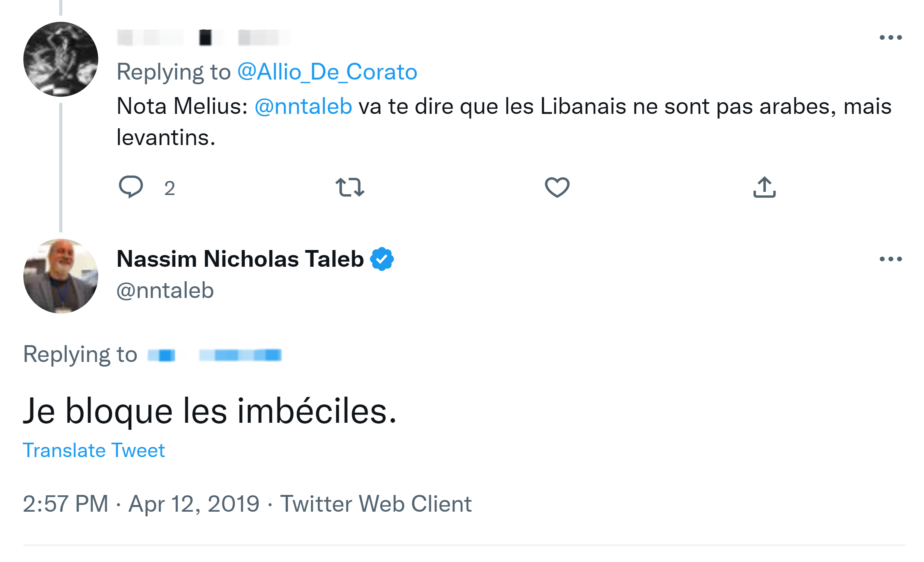Click the "Je bloque les imbéciles." tweet text
924x562 pixels.
click(210, 411)
